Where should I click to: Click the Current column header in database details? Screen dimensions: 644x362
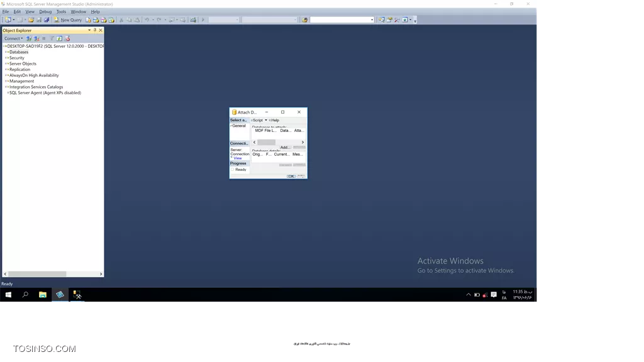[x=282, y=155]
